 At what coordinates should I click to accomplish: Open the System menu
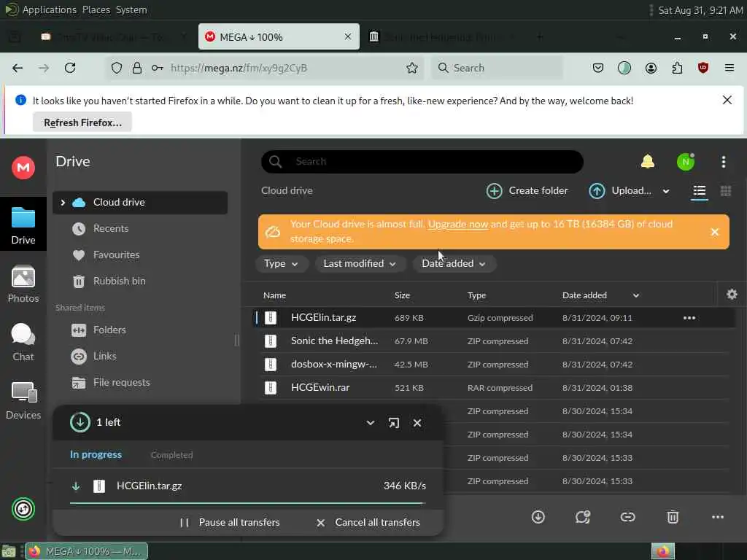tap(131, 9)
